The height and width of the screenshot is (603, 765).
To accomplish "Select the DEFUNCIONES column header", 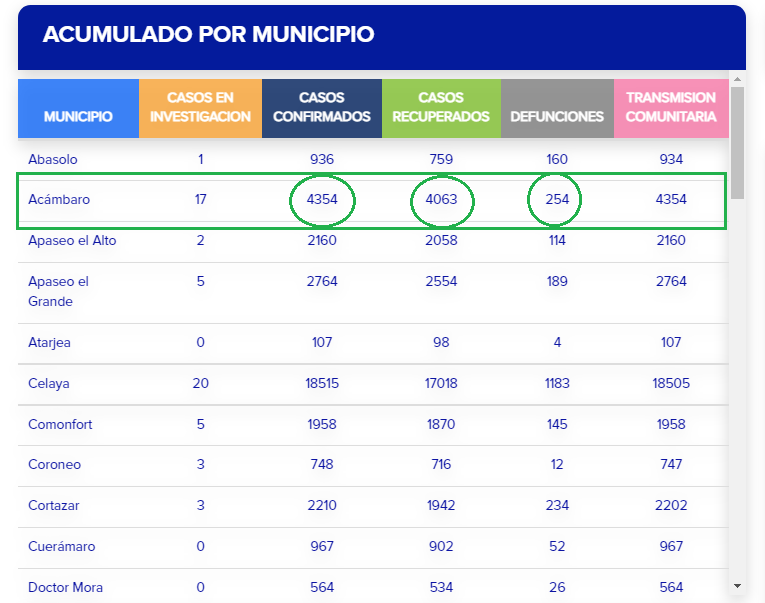I will pyautogui.click(x=557, y=116).
